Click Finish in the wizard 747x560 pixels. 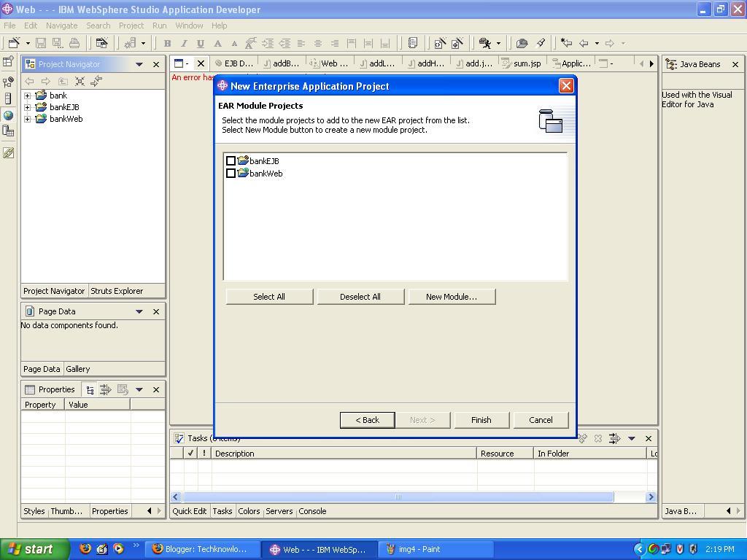(481, 420)
